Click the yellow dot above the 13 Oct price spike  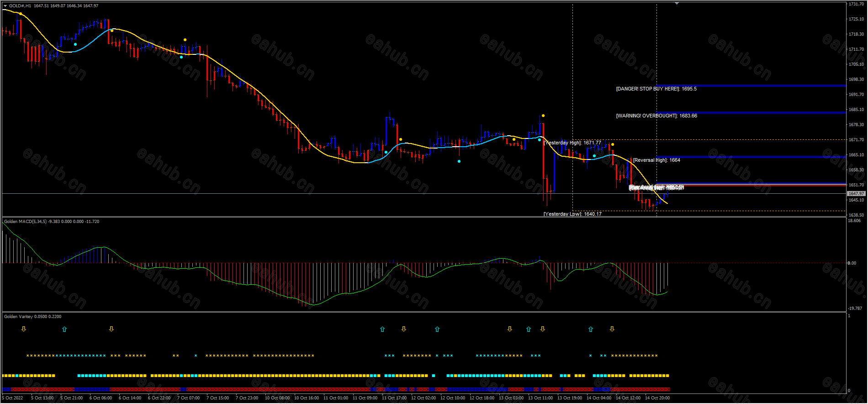pyautogui.click(x=543, y=116)
